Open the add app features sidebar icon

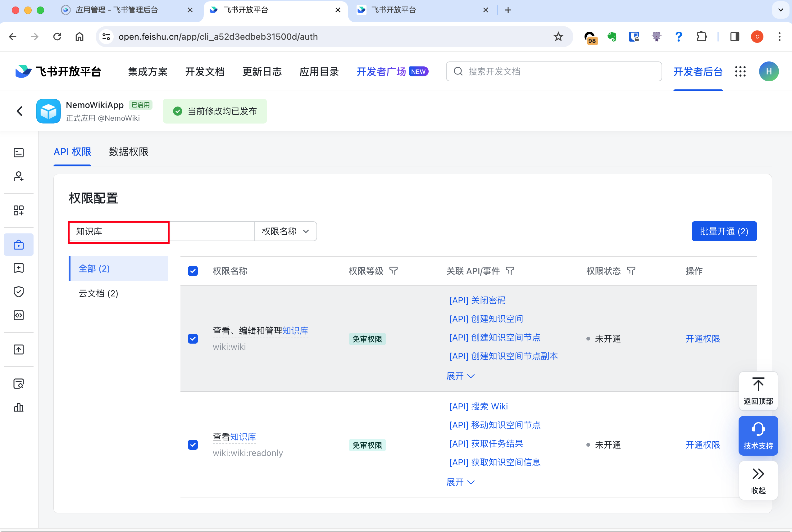click(19, 210)
